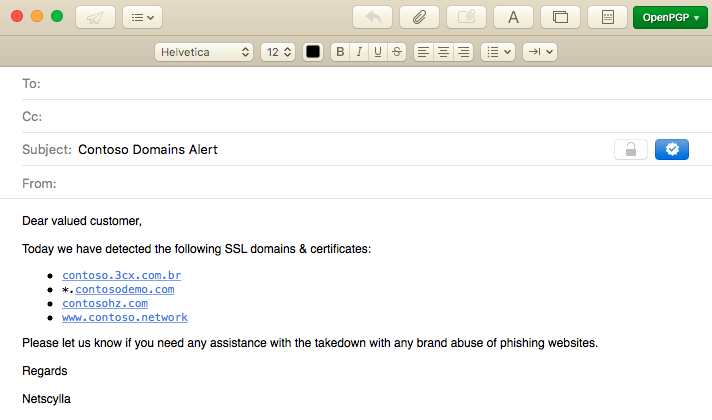Open the www.contoso.network link
712x420 pixels.
[x=125, y=318]
